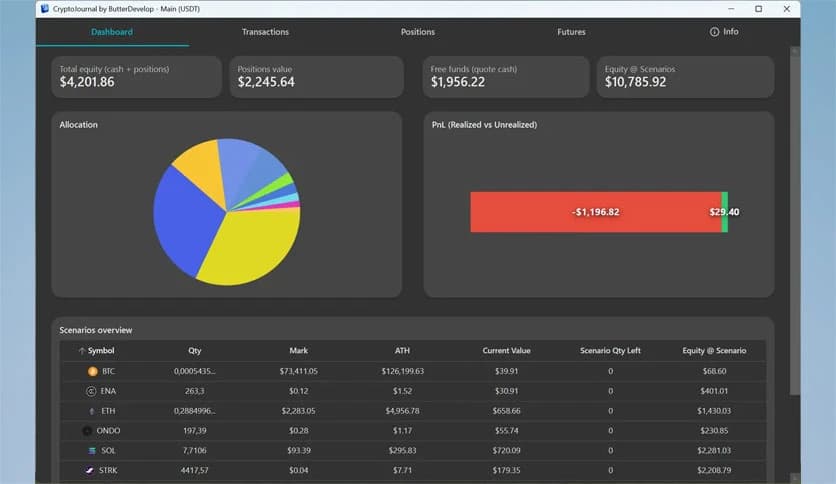Click the ETH coin icon
Image resolution: width=836 pixels, height=484 pixels.
coord(92,410)
